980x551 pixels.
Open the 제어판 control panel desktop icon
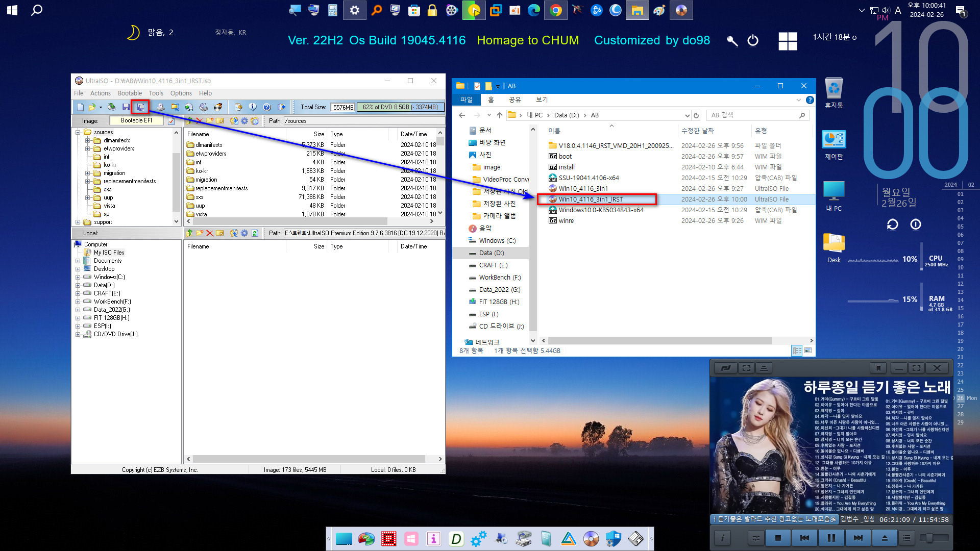pyautogui.click(x=834, y=145)
